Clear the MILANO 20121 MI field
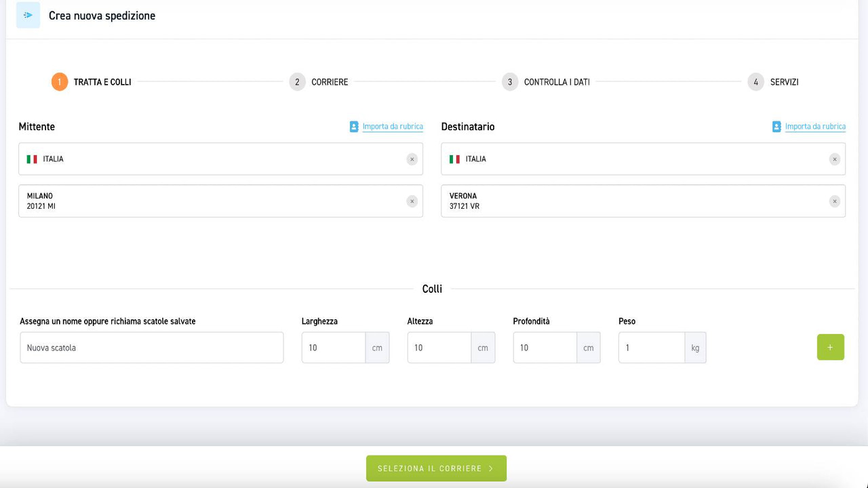 [x=412, y=201]
